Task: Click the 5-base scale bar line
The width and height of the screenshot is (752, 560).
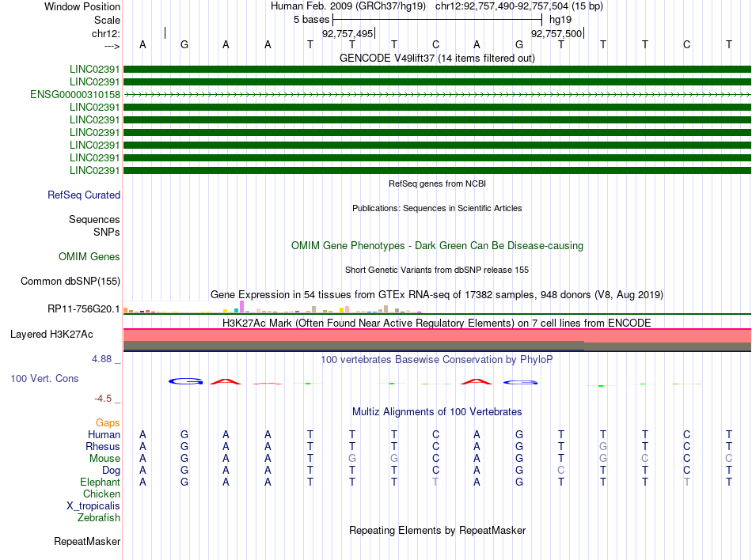Action: (438, 20)
